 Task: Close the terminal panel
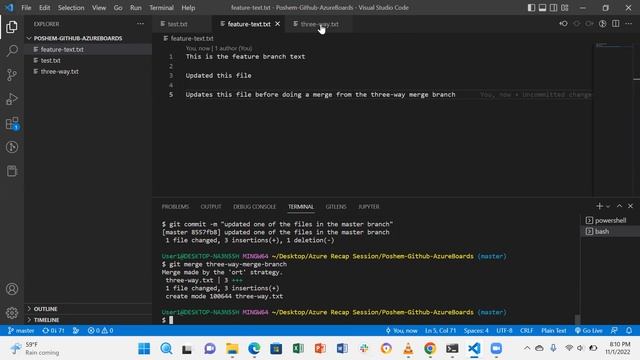(630, 206)
